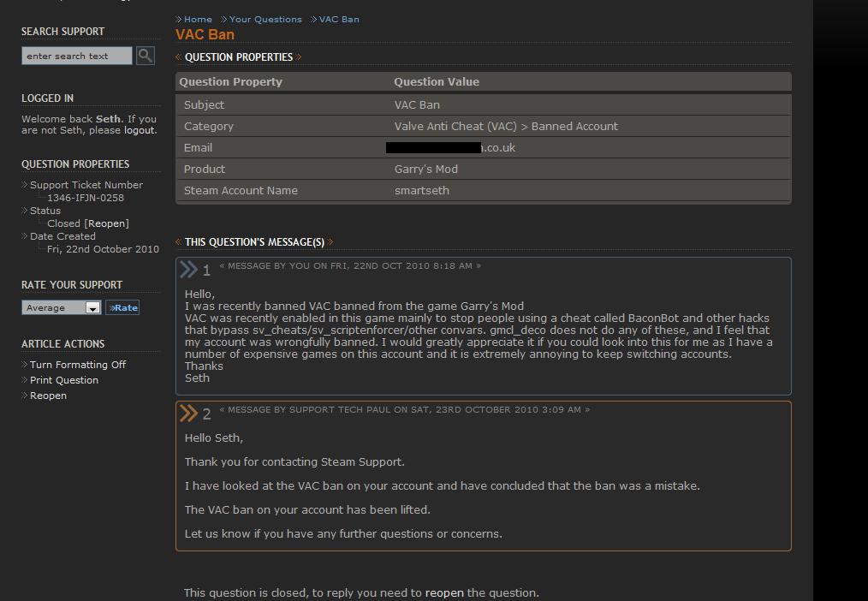
Task: Open the support rating dropdown showing Average
Action: tap(61, 306)
